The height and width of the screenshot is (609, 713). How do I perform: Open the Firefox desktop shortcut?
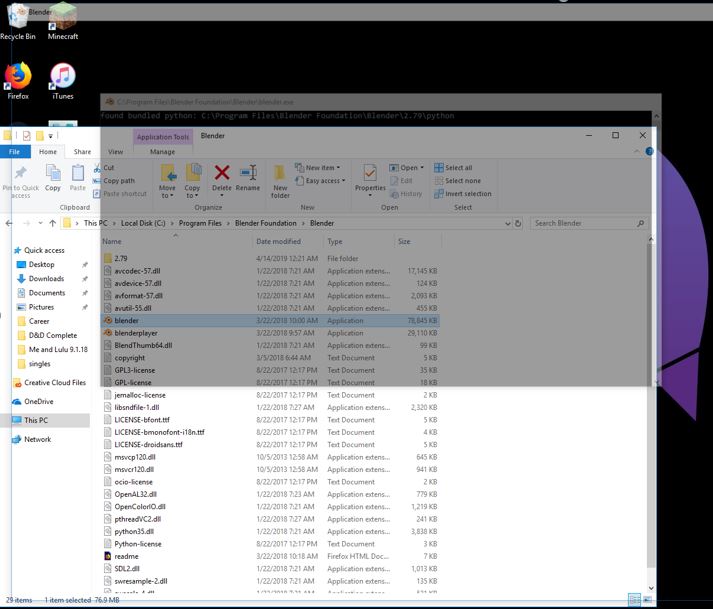coord(18,81)
